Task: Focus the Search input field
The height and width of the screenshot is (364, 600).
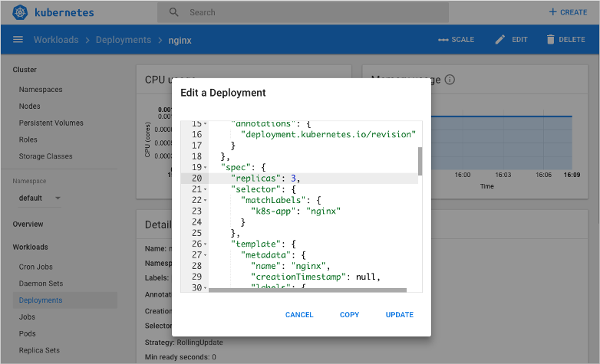Action: tap(303, 12)
